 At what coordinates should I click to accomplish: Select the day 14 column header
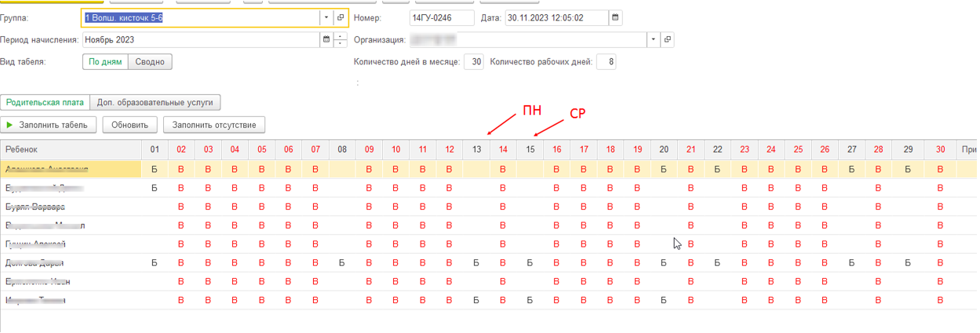[503, 149]
